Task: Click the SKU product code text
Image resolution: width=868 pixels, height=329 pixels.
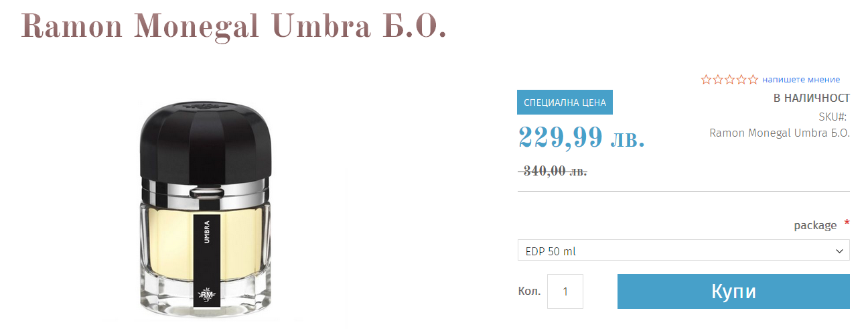Action: click(780, 133)
